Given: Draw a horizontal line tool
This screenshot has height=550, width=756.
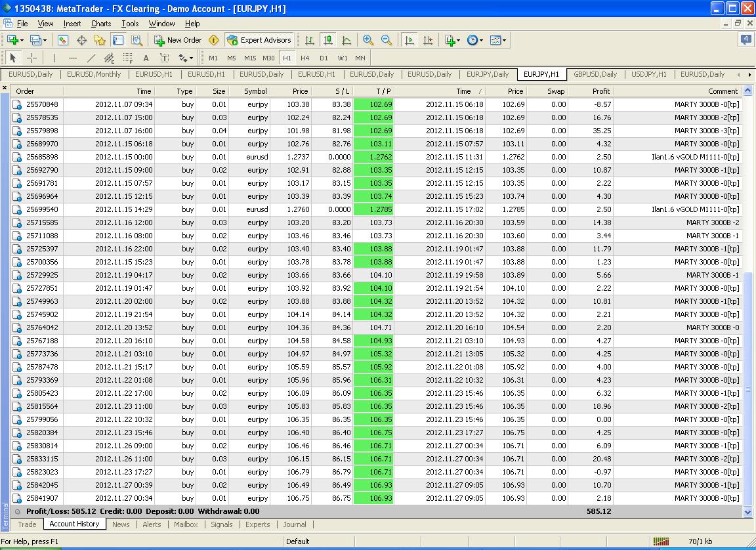Looking at the screenshot, I should [72, 58].
